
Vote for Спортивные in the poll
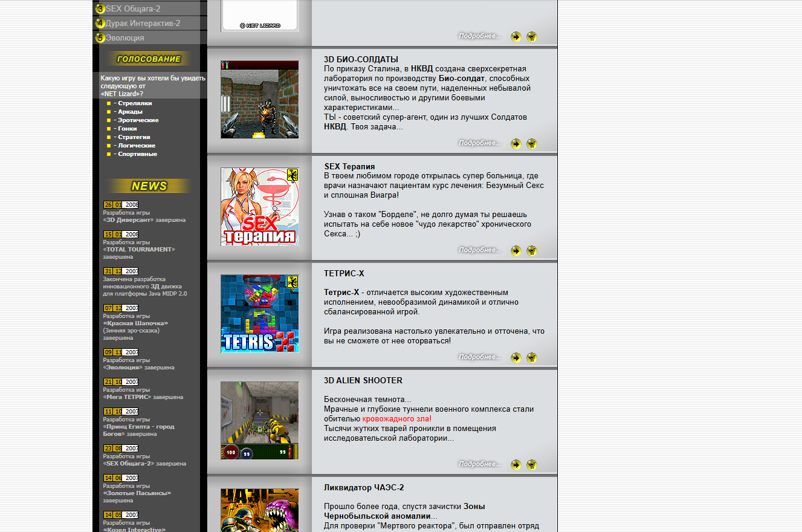point(137,154)
